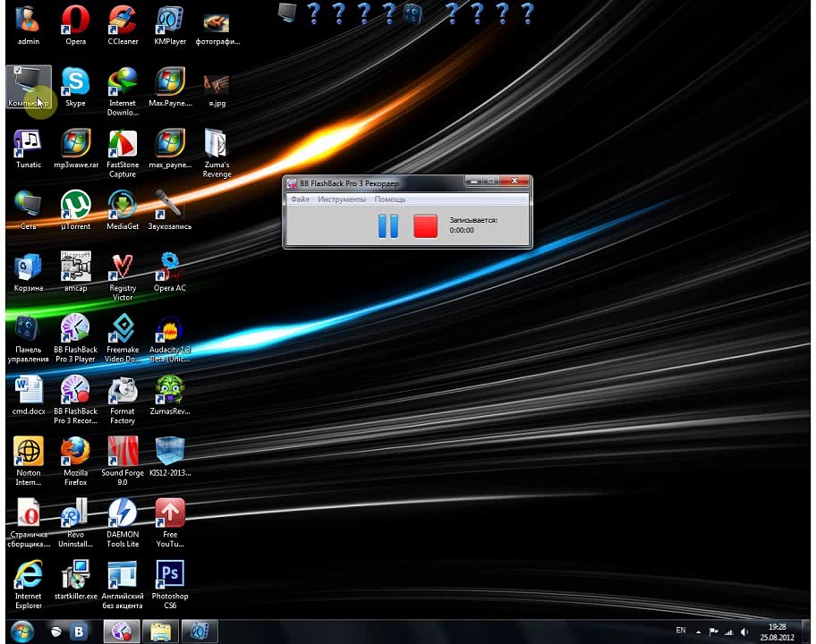The height and width of the screenshot is (644, 816).
Task: Select the Zuma's Revenge folder icon
Action: 217,154
